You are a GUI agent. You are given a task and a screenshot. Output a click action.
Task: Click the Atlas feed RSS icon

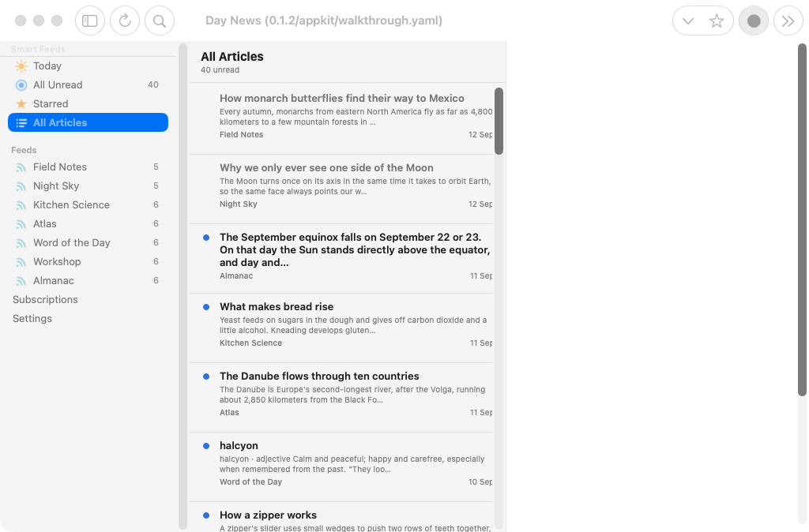coord(21,224)
